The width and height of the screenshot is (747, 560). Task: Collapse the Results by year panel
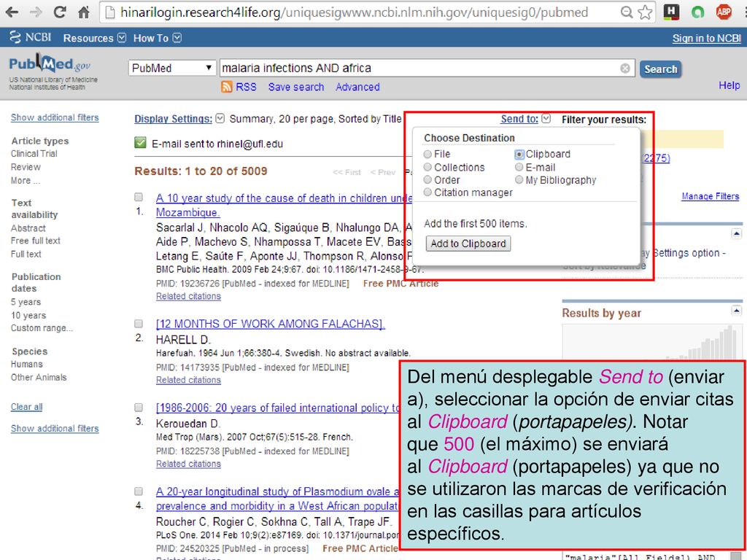pyautogui.click(x=737, y=311)
